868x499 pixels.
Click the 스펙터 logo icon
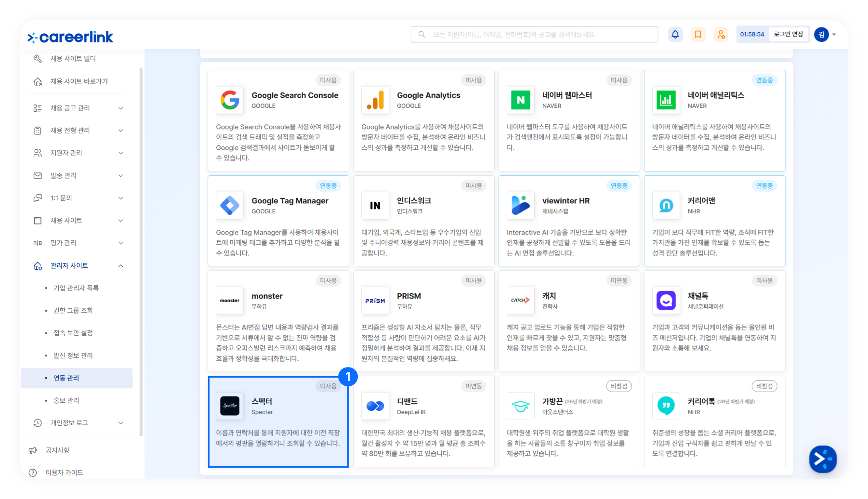click(230, 406)
